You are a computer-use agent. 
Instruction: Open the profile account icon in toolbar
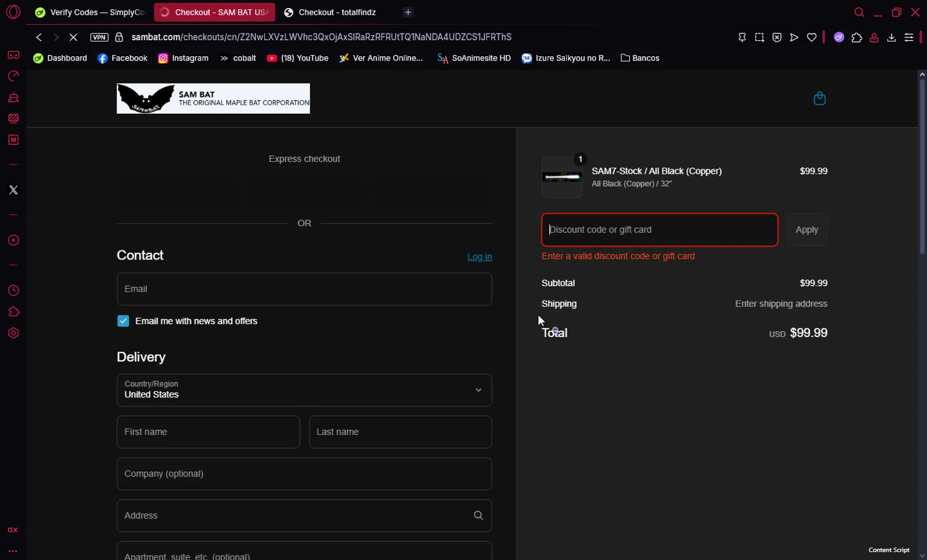click(874, 38)
